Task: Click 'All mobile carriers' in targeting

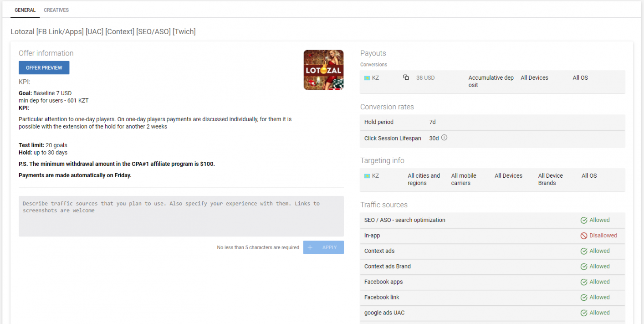Action: (x=464, y=180)
